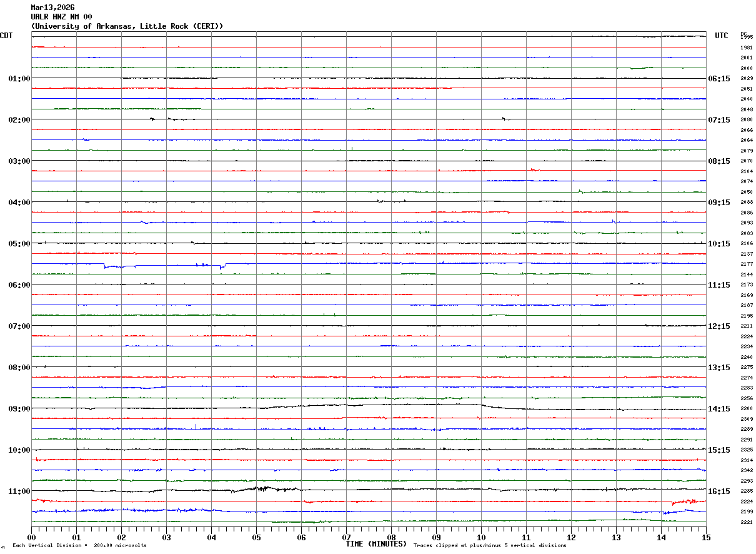Viewport: 756px width, 554px height.
Task: Click the DC offset value 2093
Action: pyautogui.click(x=747, y=223)
